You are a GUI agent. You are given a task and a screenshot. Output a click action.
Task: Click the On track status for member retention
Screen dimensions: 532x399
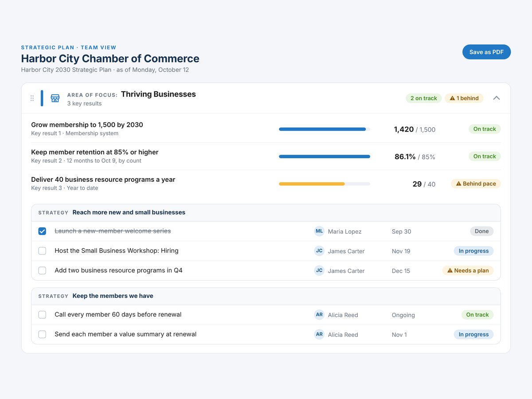(485, 156)
